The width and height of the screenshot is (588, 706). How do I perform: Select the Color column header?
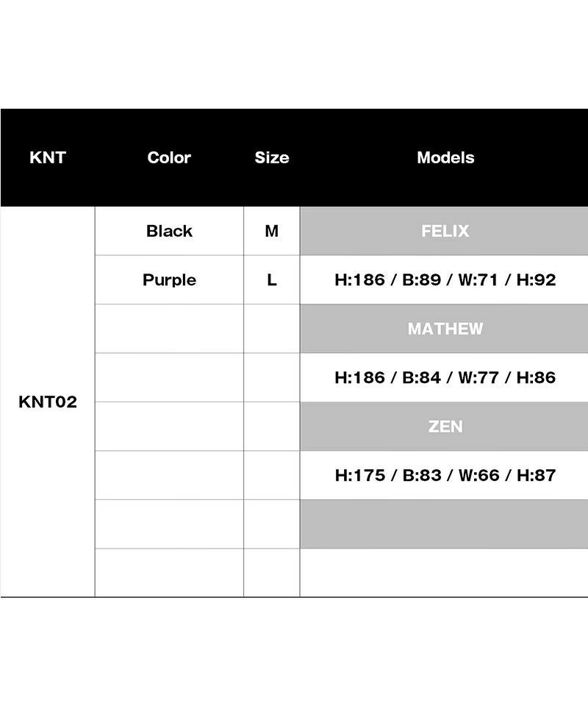169,157
